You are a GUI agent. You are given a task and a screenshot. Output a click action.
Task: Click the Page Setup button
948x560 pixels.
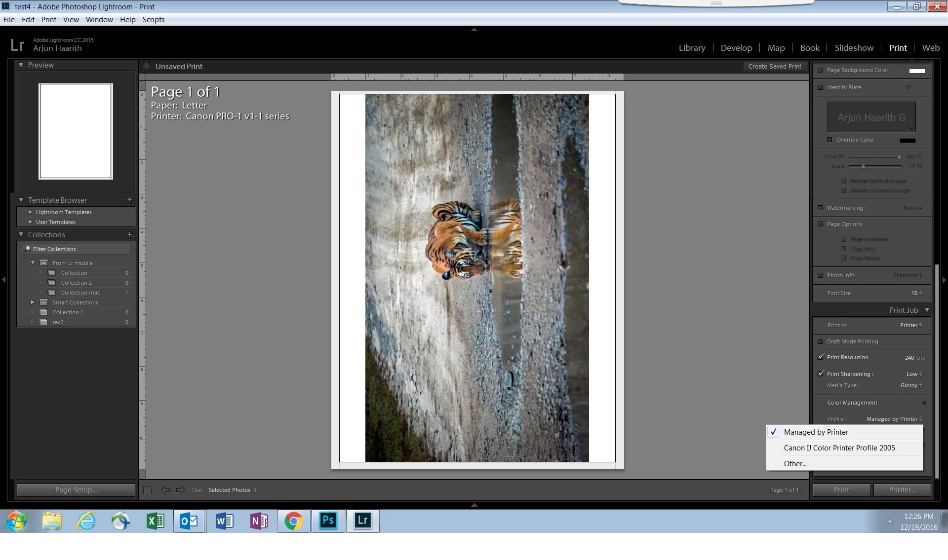pos(76,490)
